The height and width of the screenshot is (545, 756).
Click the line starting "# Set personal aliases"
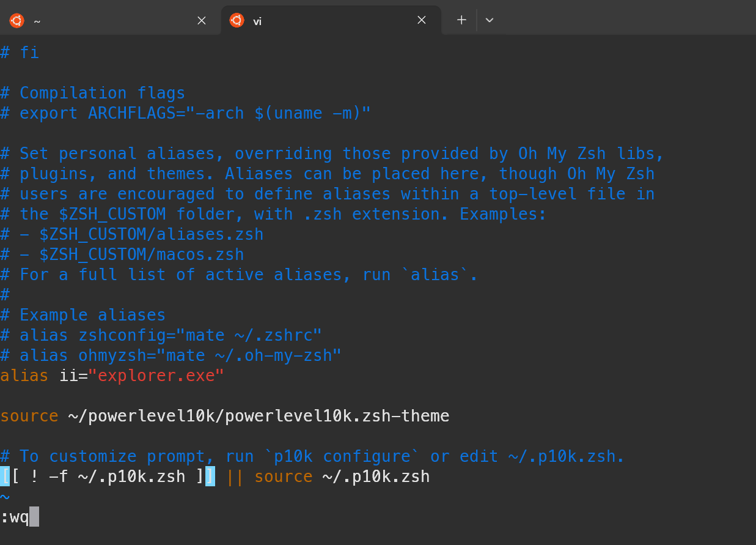tap(332, 154)
